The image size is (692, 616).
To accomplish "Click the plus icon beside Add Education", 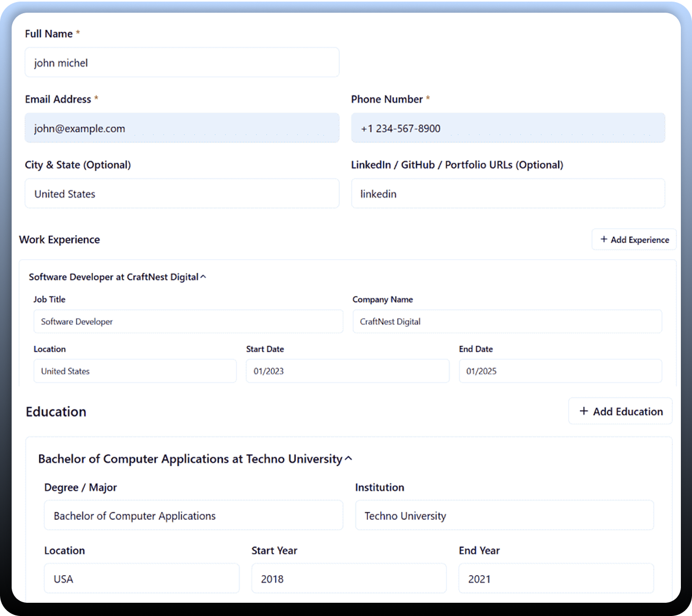I will 583,412.
